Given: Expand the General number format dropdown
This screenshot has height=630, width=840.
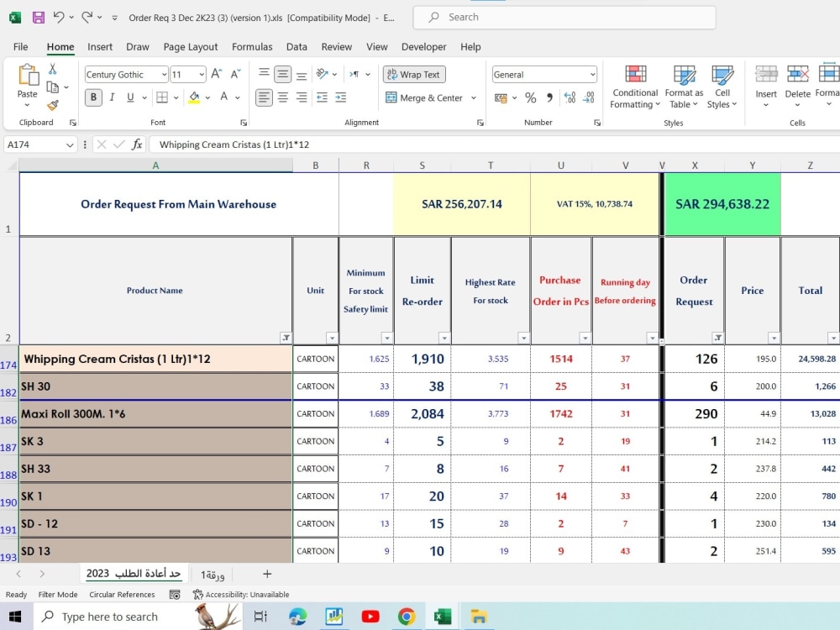Looking at the screenshot, I should point(592,75).
